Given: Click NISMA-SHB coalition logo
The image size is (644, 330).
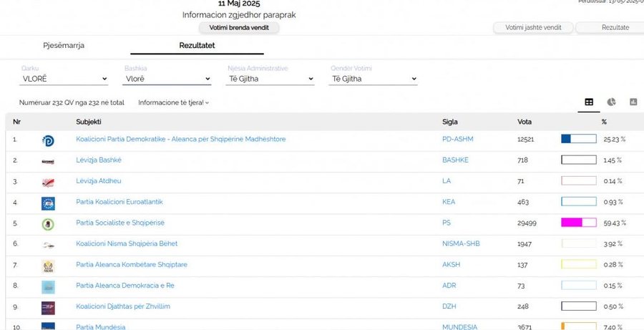Looking at the screenshot, I should click(x=48, y=246).
